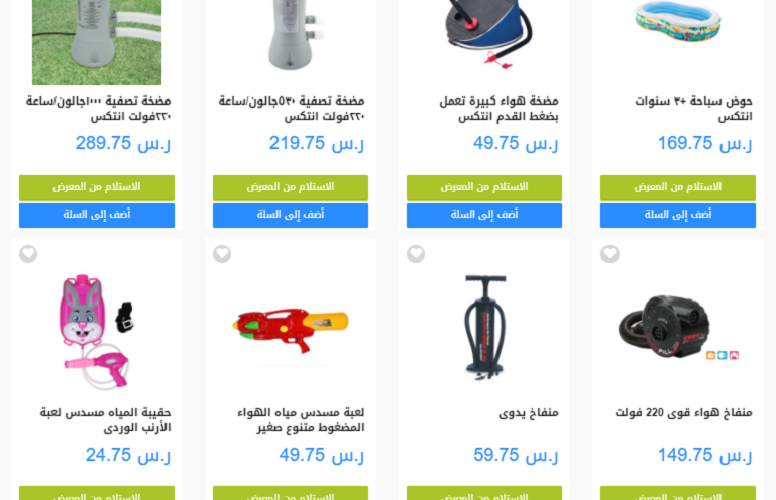This screenshot has width=776, height=500.
Task: Add Intex 3+ swimming pool to cart
Action: point(678,215)
